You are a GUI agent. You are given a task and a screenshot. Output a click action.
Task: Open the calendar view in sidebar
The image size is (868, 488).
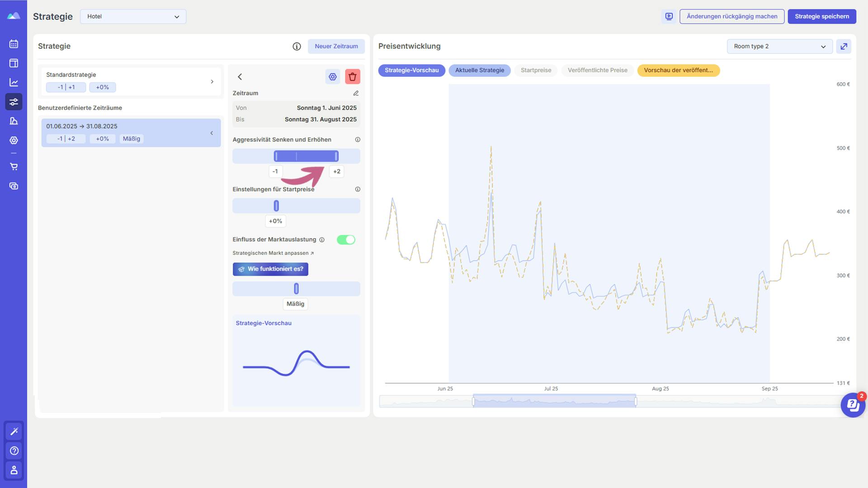tap(14, 44)
